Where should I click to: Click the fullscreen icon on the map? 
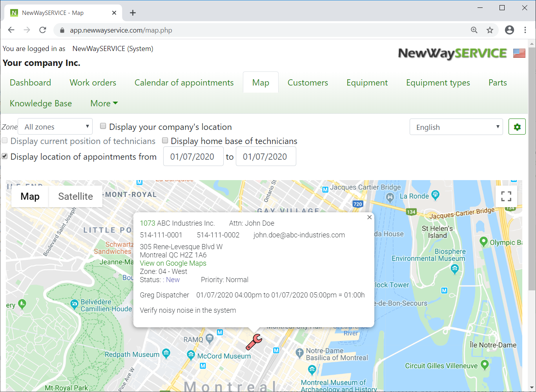[506, 196]
